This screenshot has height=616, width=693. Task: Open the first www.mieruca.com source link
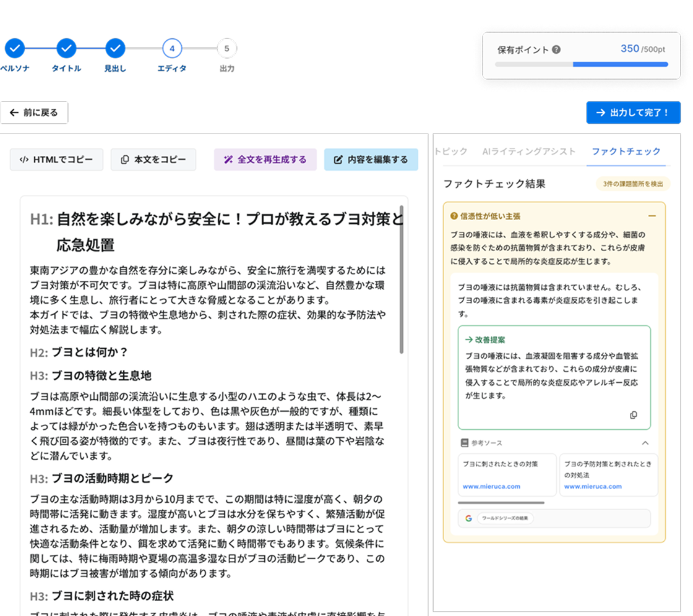(x=491, y=486)
